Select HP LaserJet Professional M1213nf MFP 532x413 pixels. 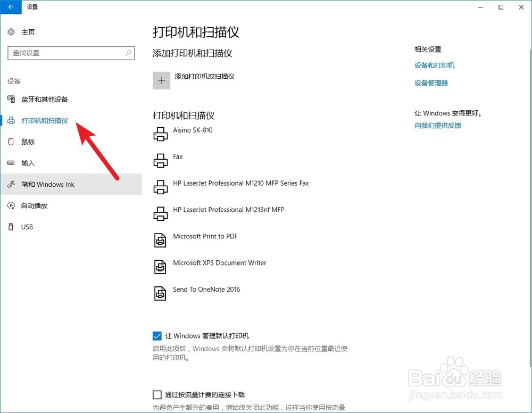pos(228,209)
